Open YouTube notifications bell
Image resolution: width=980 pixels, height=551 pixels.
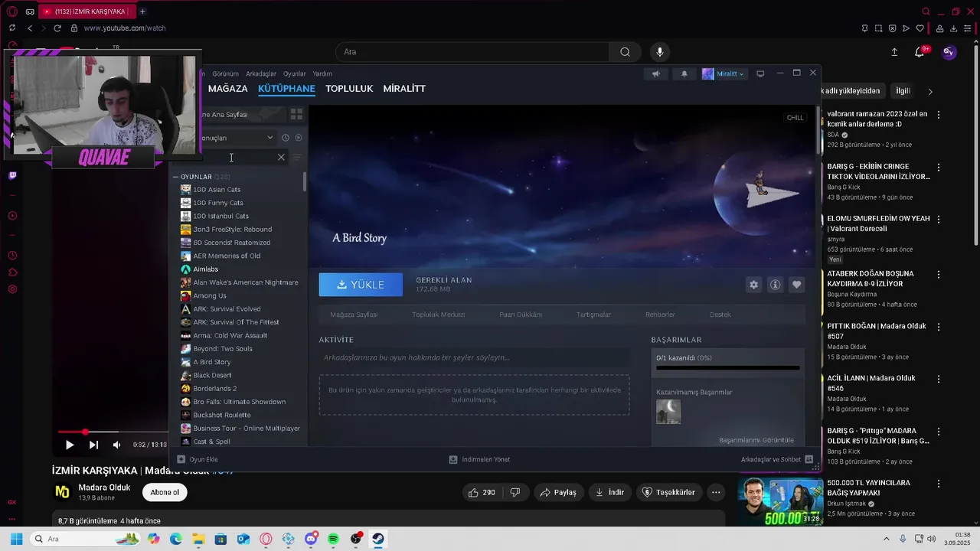click(x=920, y=52)
